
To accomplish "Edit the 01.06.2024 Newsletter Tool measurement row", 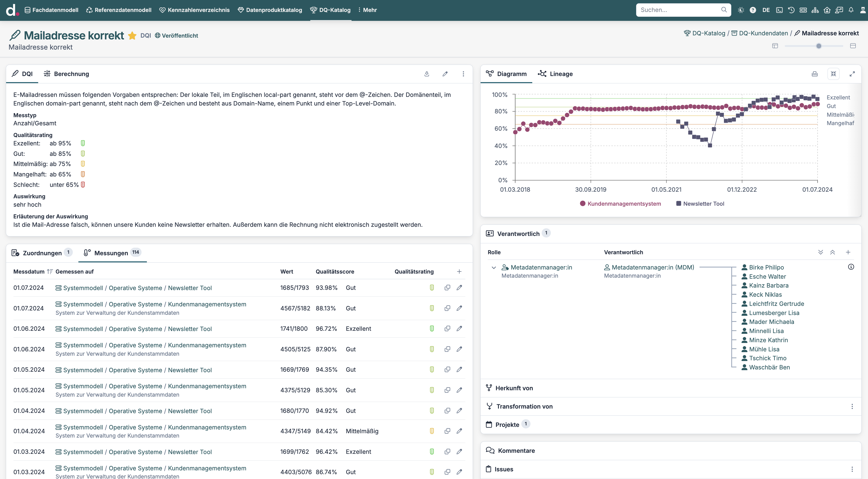I will [x=459, y=328].
